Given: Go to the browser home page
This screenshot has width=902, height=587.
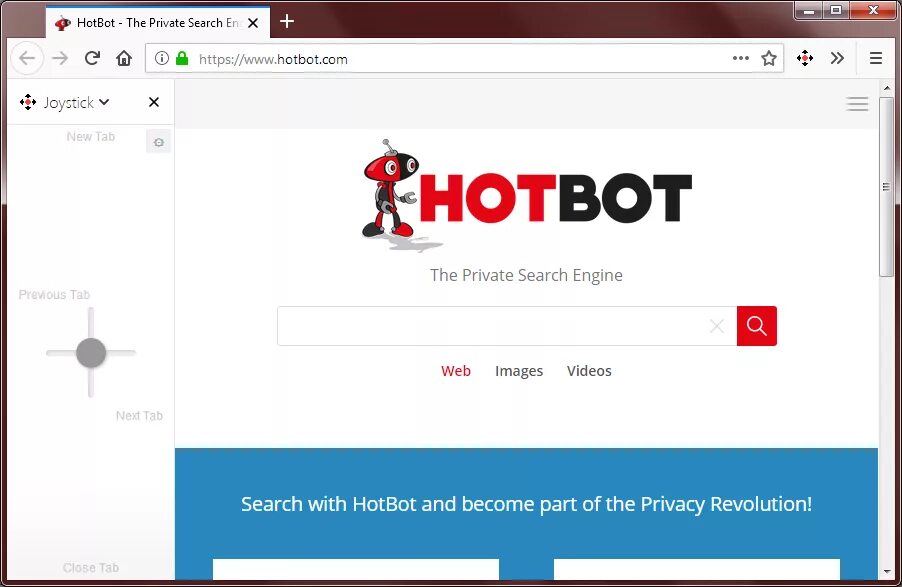Looking at the screenshot, I should [x=123, y=58].
